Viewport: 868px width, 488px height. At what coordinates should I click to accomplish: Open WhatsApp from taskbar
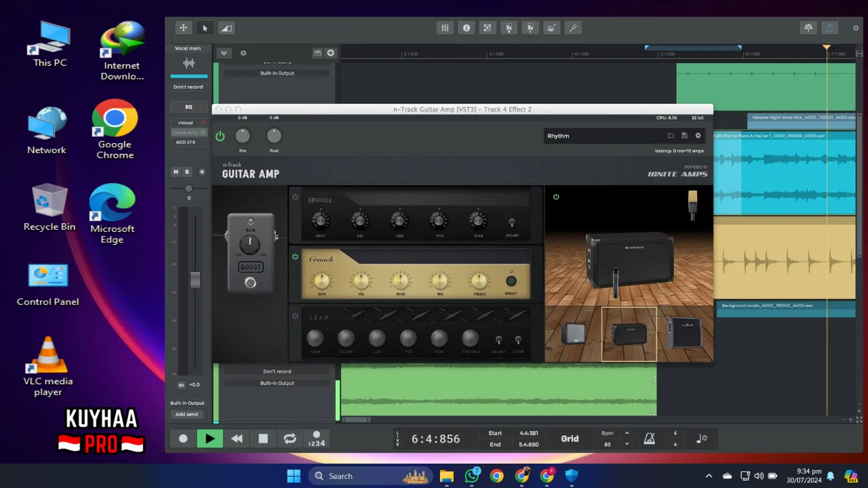click(x=472, y=476)
